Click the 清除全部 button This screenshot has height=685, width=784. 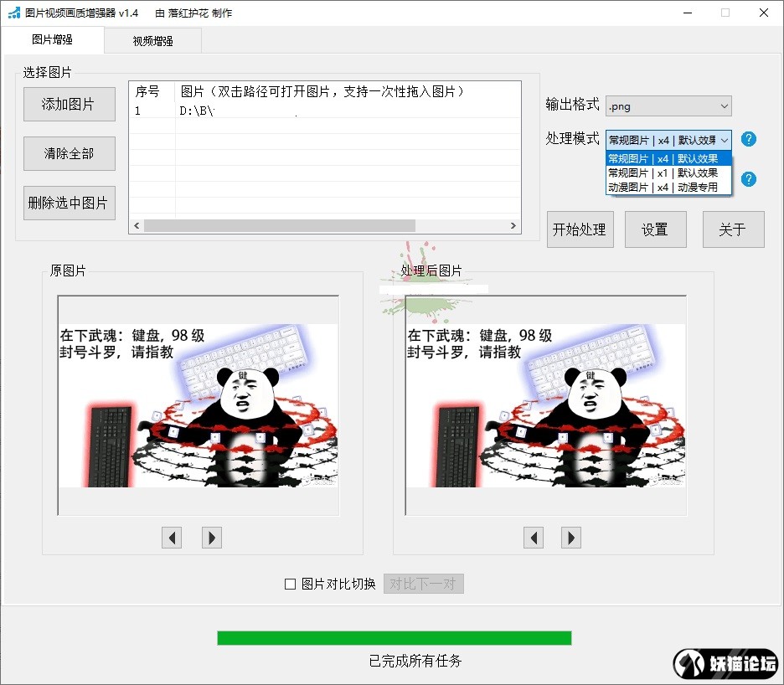pyautogui.click(x=69, y=153)
